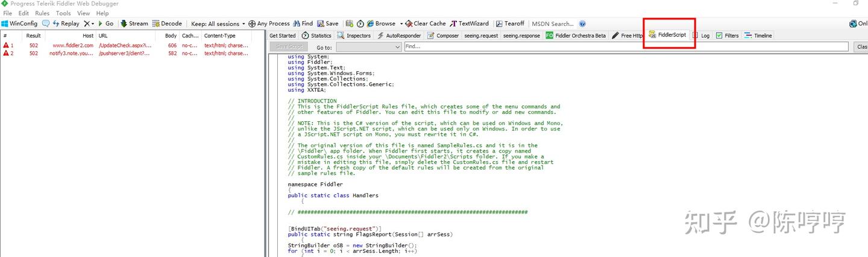This screenshot has width=868, height=257.
Task: Open the TextWizard tool
Action: pyautogui.click(x=470, y=24)
